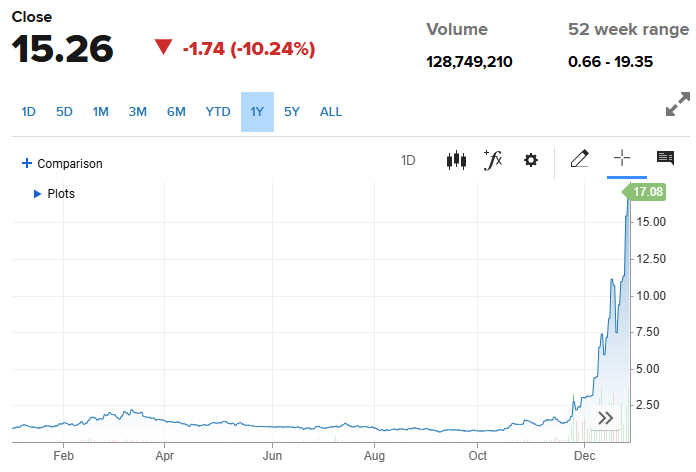The width and height of the screenshot is (696, 472).
Task: Select the pencil drawing tool
Action: point(579,159)
